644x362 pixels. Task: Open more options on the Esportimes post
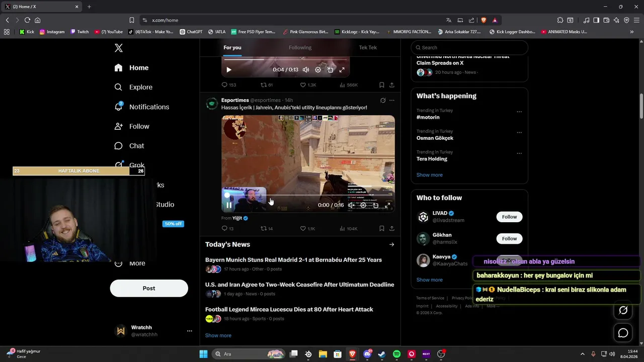(392, 101)
